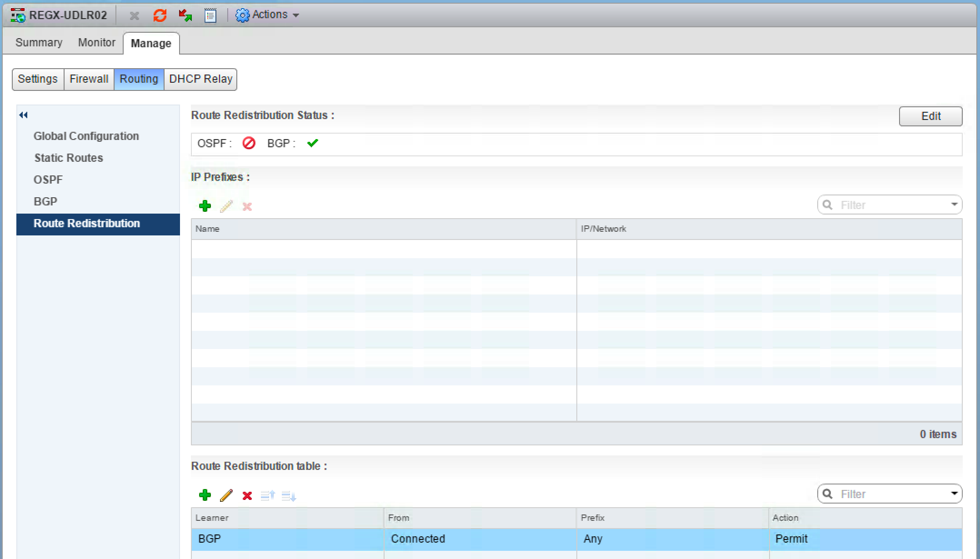Click the notes document icon in toolbar
This screenshot has width=980, height=559.
[x=210, y=15]
